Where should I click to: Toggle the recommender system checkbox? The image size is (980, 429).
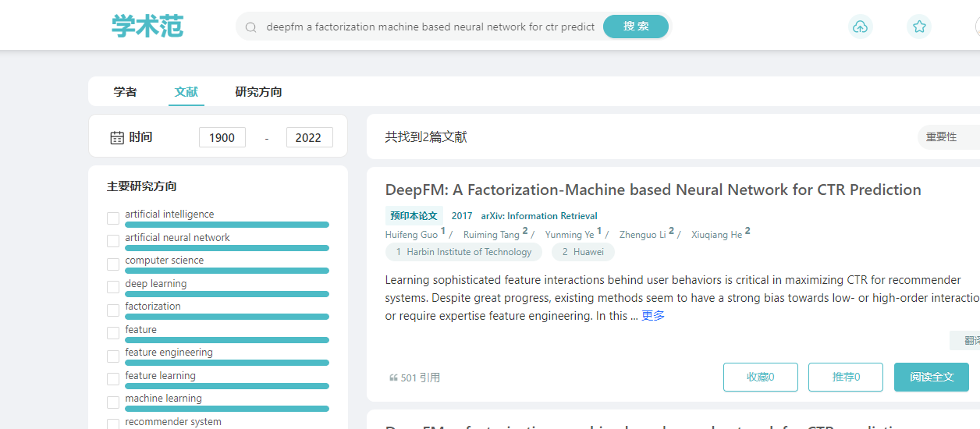click(113, 424)
